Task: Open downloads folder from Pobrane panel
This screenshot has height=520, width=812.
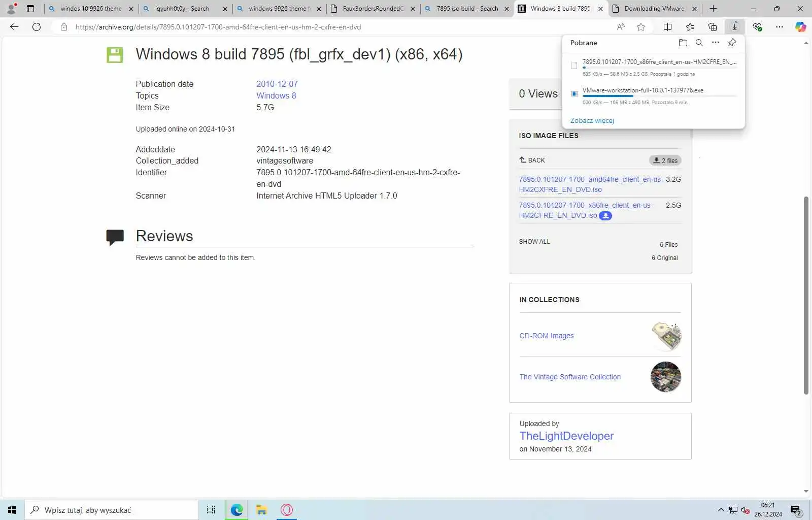Action: tap(683, 43)
